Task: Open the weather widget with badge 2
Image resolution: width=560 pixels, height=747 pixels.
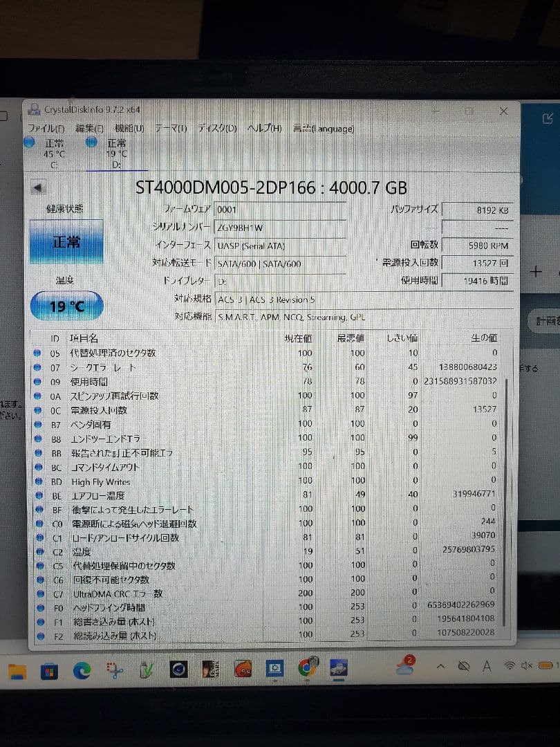Action: click(x=406, y=665)
